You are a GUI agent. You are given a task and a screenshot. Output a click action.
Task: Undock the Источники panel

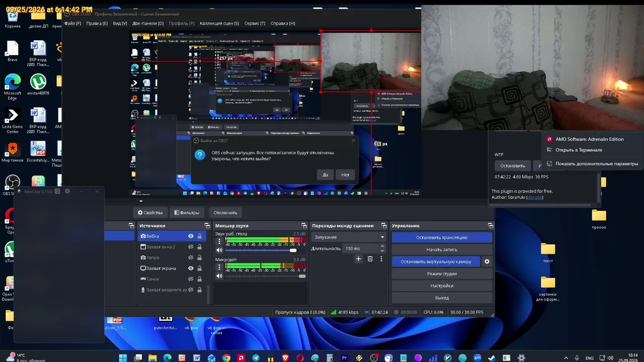(x=207, y=226)
